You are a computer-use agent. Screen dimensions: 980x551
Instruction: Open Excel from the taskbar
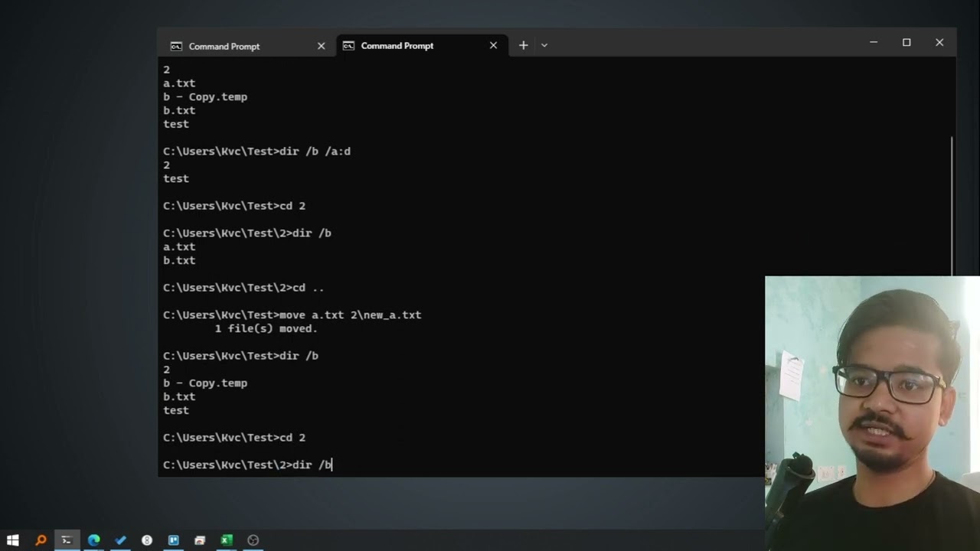click(x=227, y=540)
